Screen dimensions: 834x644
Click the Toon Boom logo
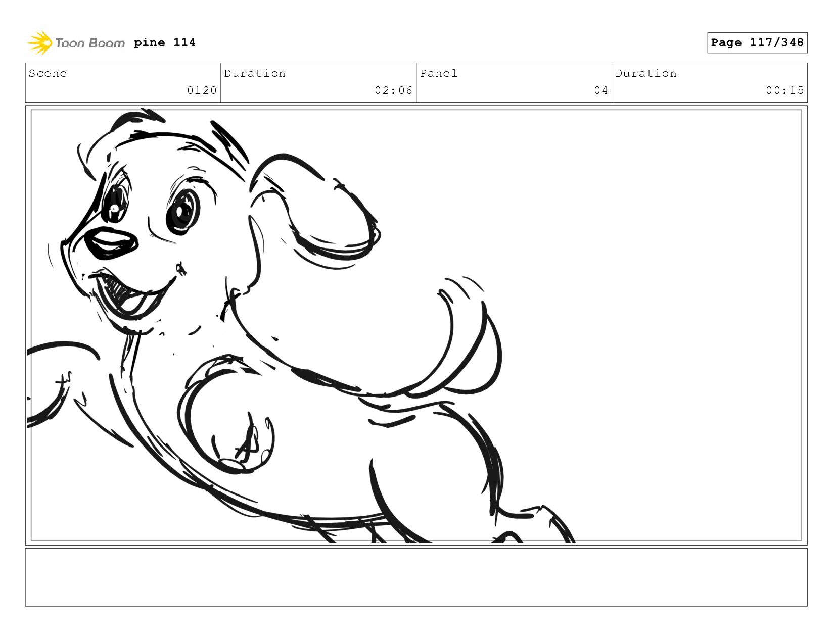click(x=76, y=43)
